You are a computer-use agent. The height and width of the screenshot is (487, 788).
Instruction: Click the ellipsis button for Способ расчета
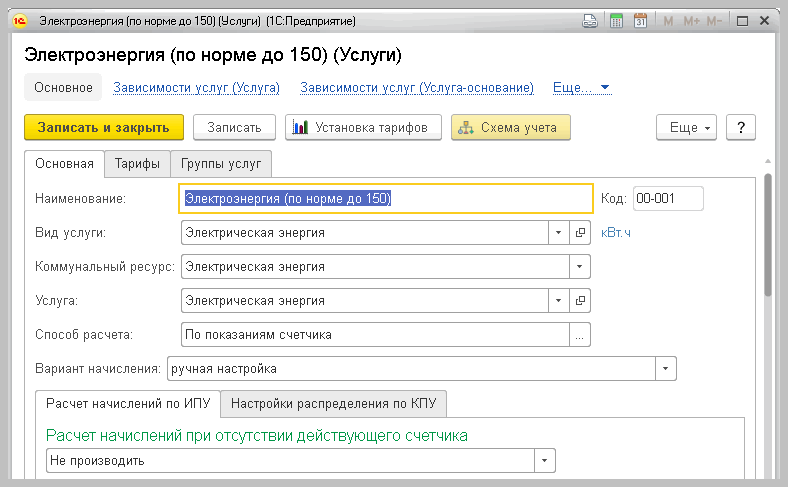pyautogui.click(x=579, y=335)
